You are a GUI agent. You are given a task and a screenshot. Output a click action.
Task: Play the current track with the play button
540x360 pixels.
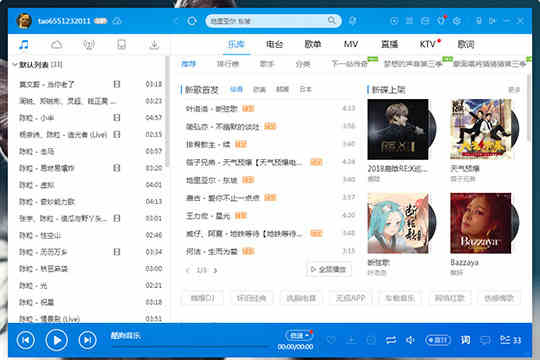click(x=57, y=340)
